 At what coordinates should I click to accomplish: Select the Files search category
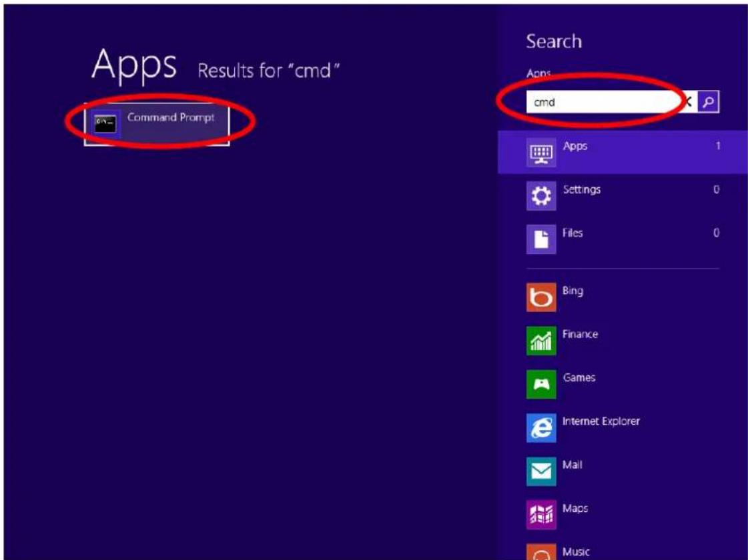(x=623, y=239)
